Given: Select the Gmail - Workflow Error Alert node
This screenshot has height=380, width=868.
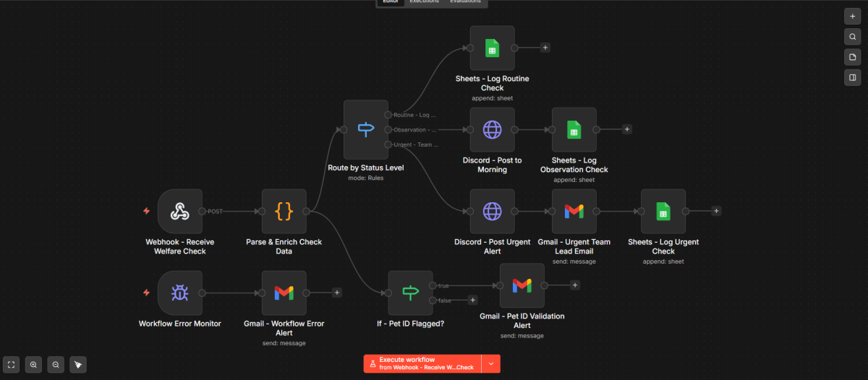Looking at the screenshot, I should point(284,293).
